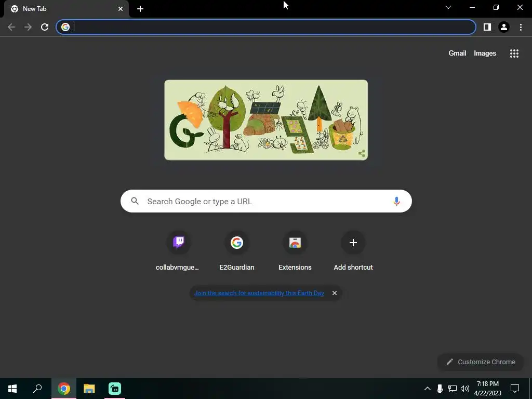The width and height of the screenshot is (532, 399).
Task: Click the Google icon in address bar
Action: [65, 27]
